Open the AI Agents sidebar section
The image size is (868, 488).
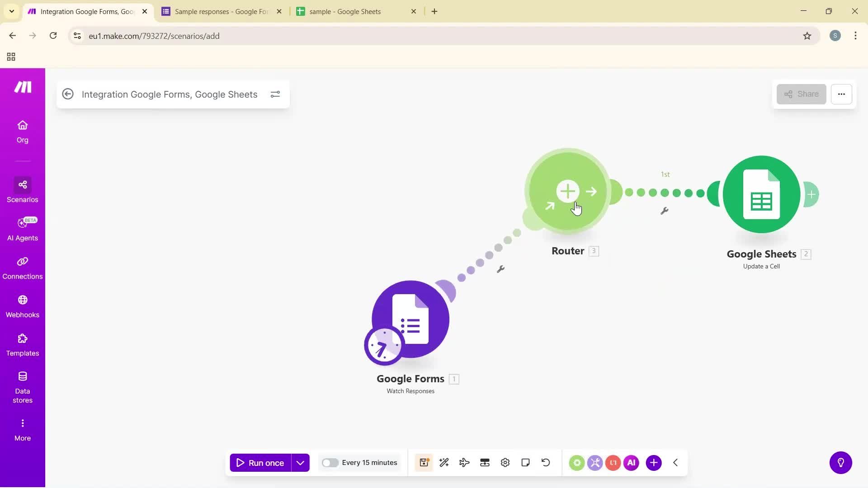click(x=22, y=228)
